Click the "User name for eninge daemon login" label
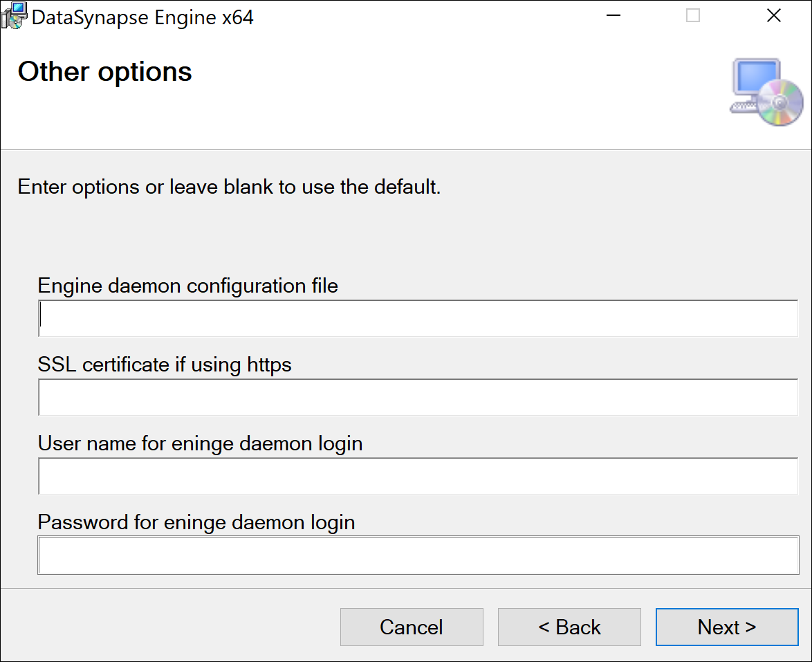Image resolution: width=812 pixels, height=662 pixels. coord(200,443)
